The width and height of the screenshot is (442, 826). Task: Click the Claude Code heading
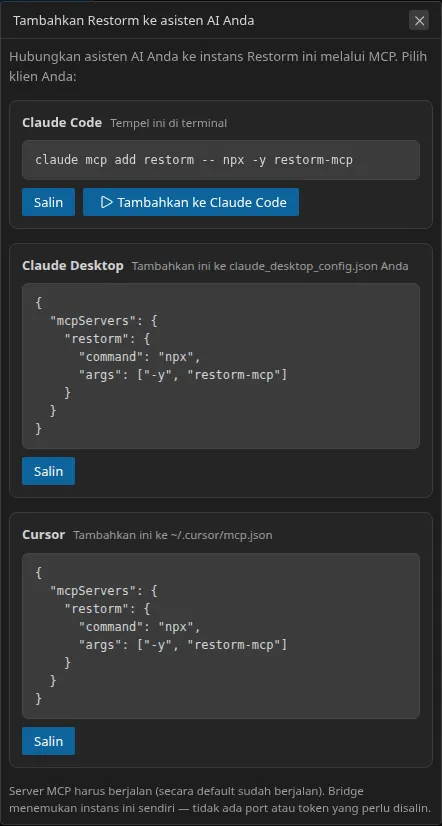point(62,123)
